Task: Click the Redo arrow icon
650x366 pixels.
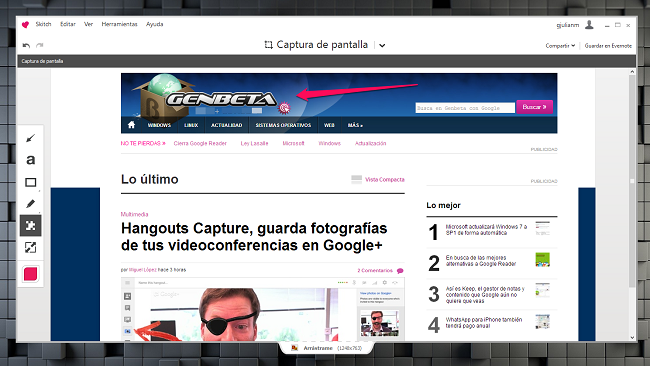Action: 39,45
